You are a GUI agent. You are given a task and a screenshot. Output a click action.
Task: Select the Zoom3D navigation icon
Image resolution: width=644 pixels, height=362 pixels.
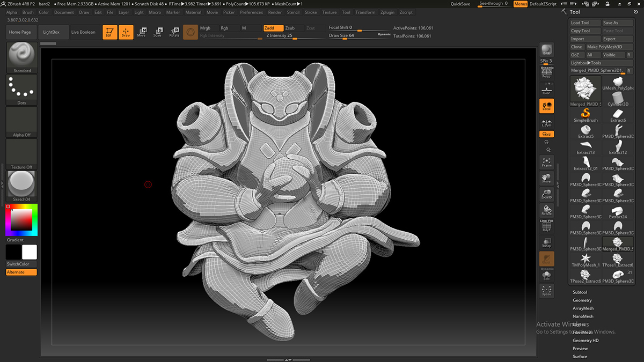[546, 194]
